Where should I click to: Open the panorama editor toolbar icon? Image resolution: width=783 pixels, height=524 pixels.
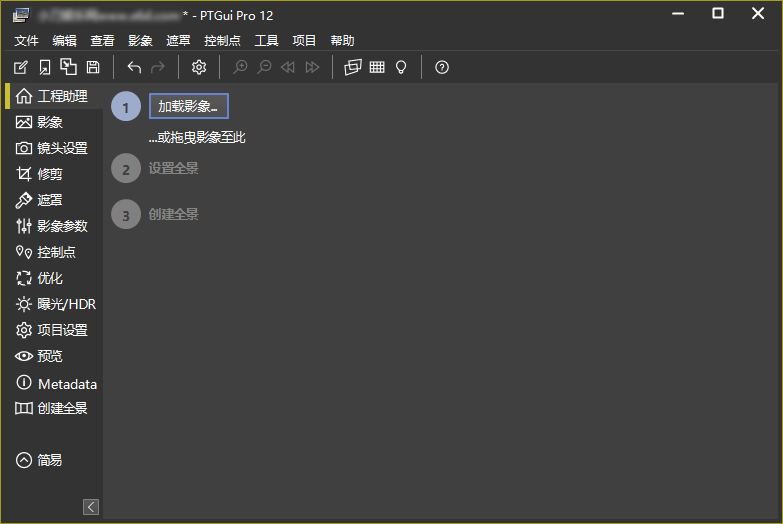[x=352, y=67]
